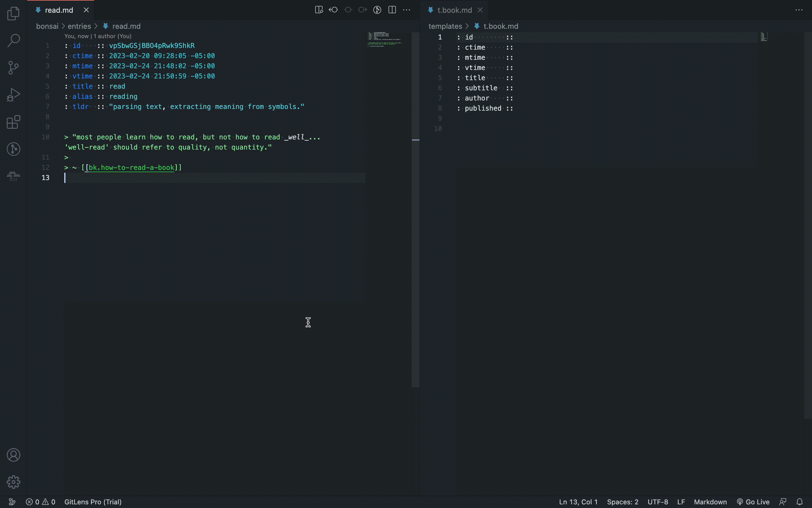Open the GitLens view in the activity bar

tap(14, 149)
